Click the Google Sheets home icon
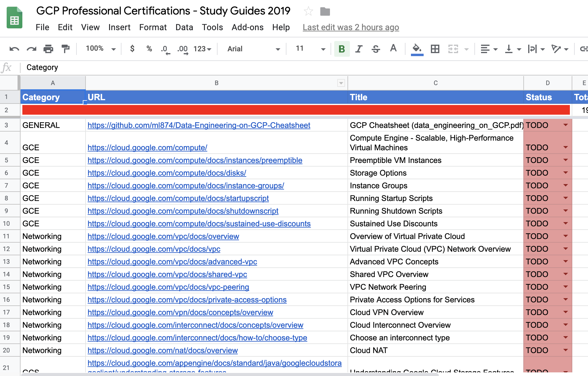 tap(15, 18)
